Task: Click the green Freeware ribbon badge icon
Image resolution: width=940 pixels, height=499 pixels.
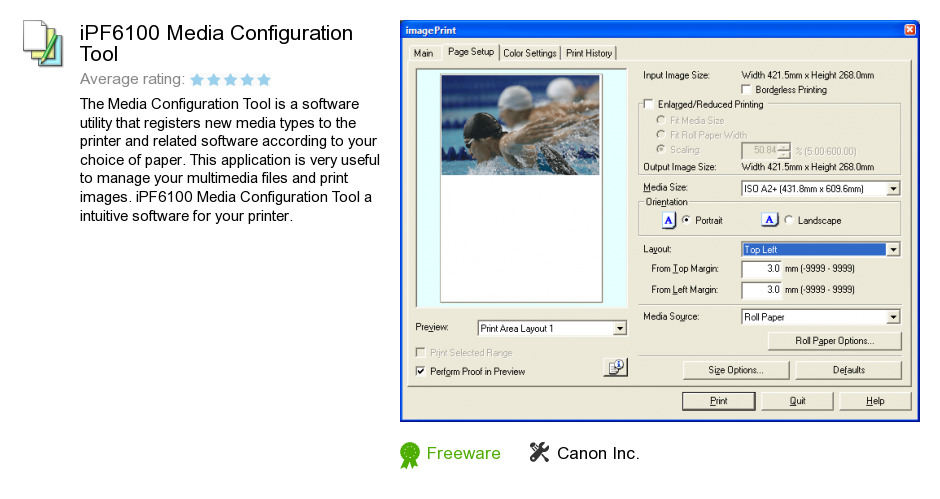Action: (410, 455)
